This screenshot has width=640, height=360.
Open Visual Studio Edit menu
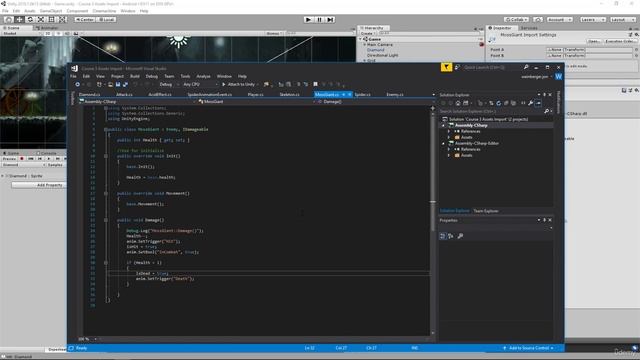click(x=86, y=76)
